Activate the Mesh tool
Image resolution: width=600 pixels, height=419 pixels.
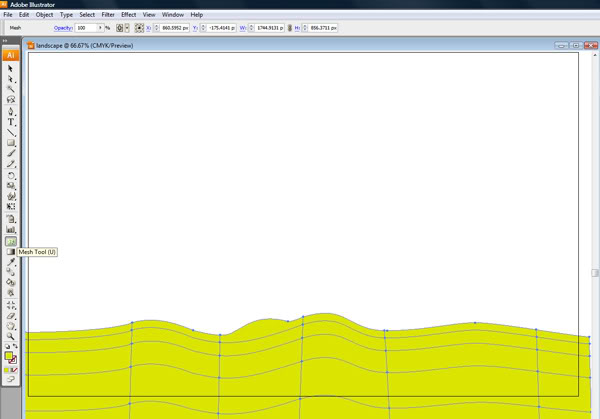tap(11, 241)
